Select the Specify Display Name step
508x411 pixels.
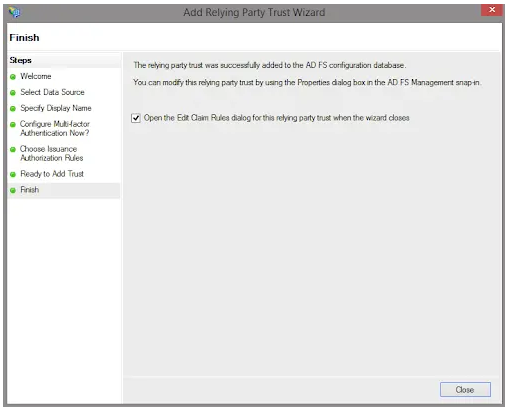(x=56, y=108)
